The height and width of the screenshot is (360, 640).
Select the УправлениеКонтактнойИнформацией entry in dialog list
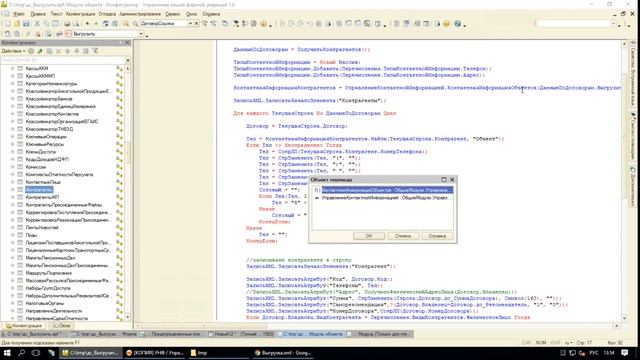[x=383, y=198]
